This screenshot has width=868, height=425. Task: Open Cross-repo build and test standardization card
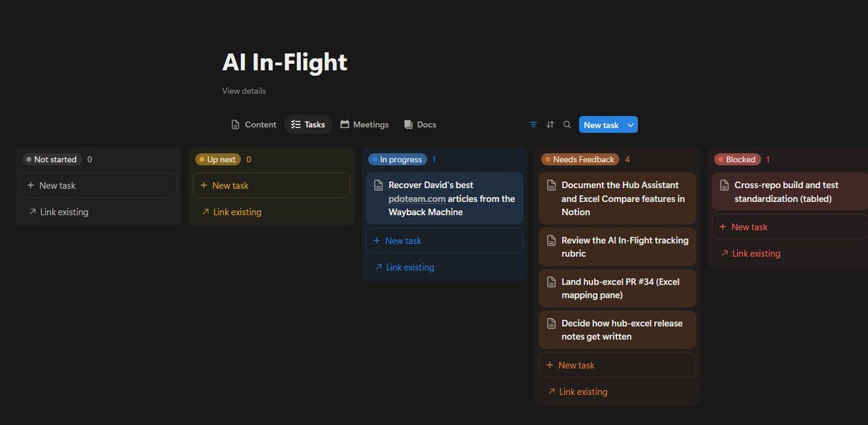790,192
